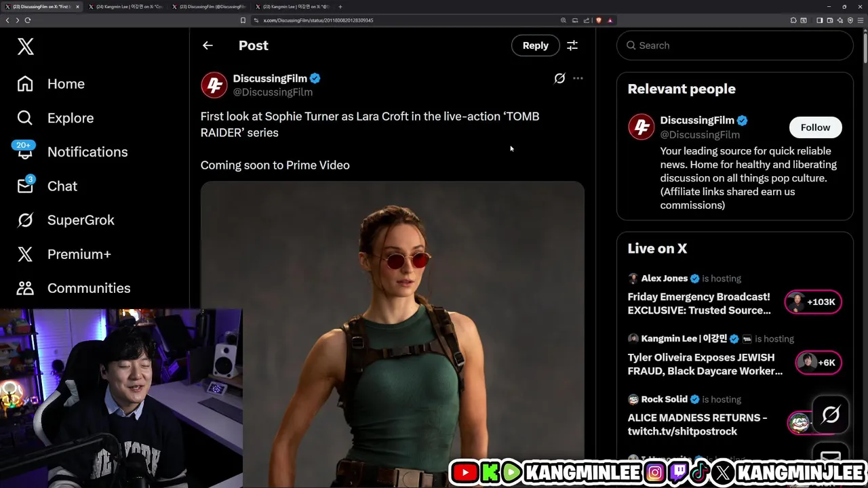Click browser forward arrow
Screen dimensions: 868x488
coord(17,20)
